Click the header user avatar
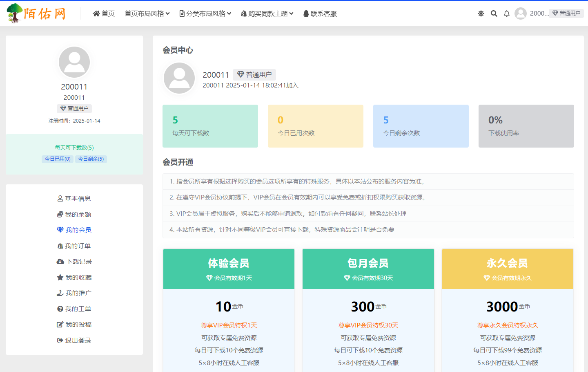This screenshot has width=588, height=372. tap(521, 13)
